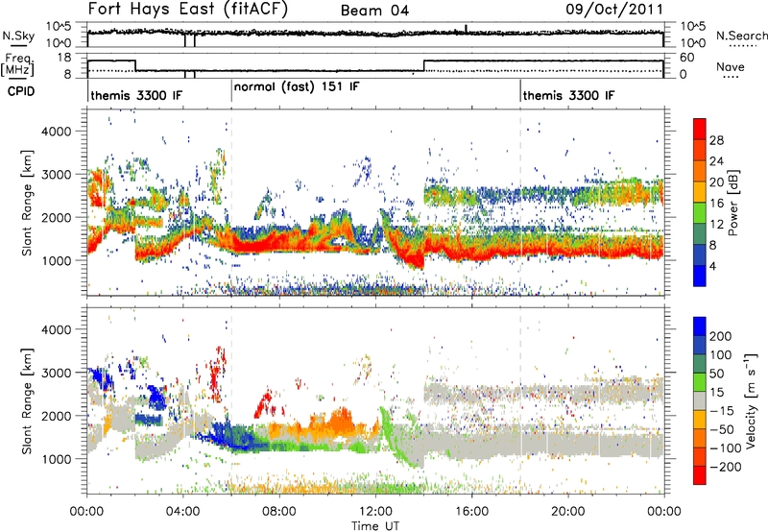Click the '16:00' time tick label
The height and width of the screenshot is (532, 768).
click(471, 512)
